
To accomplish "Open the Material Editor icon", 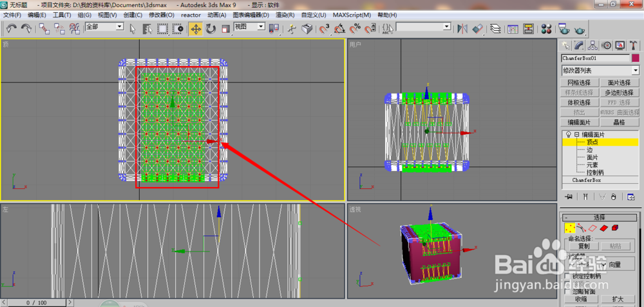I will pos(546,29).
